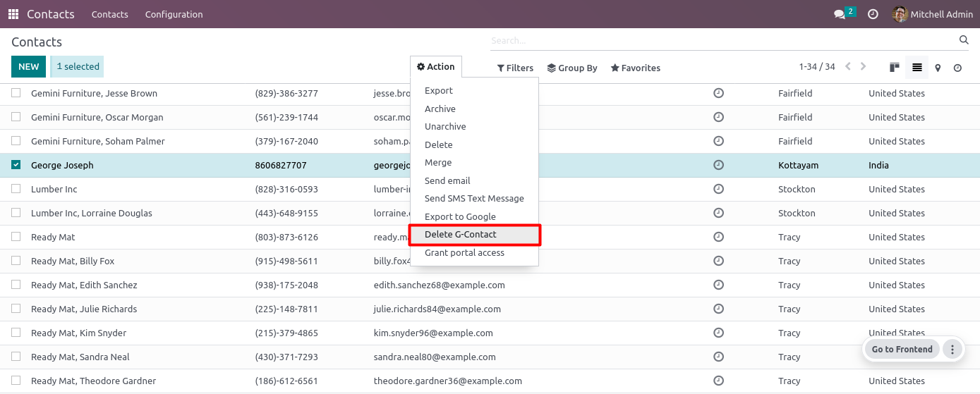The height and width of the screenshot is (394, 980).
Task: Open the Contacts menu link in navbar
Action: click(110, 14)
